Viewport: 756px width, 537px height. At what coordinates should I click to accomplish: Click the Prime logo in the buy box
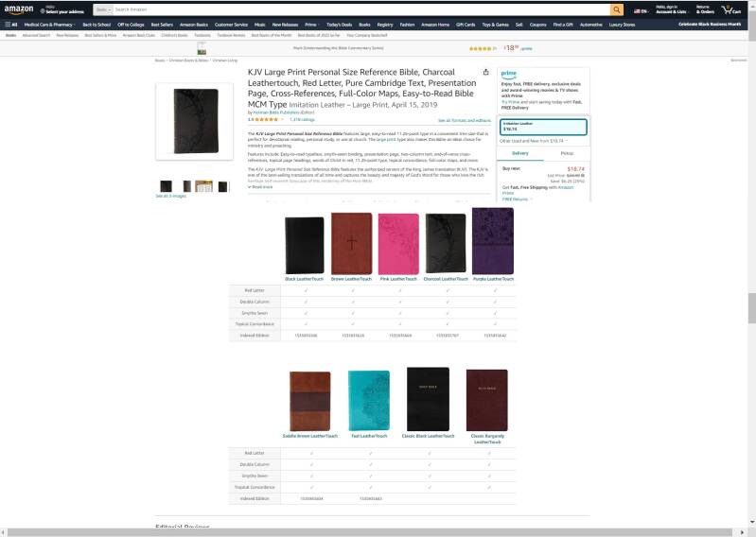click(509, 74)
